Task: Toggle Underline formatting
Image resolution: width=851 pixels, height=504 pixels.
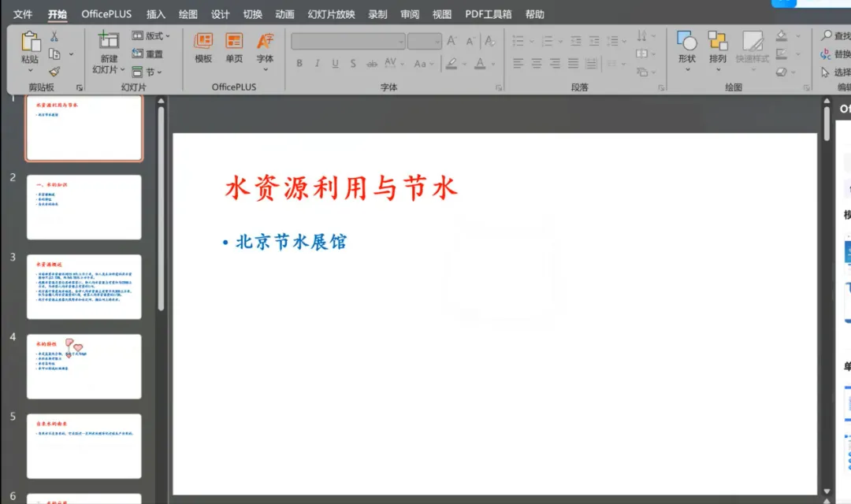Action: 336,64
